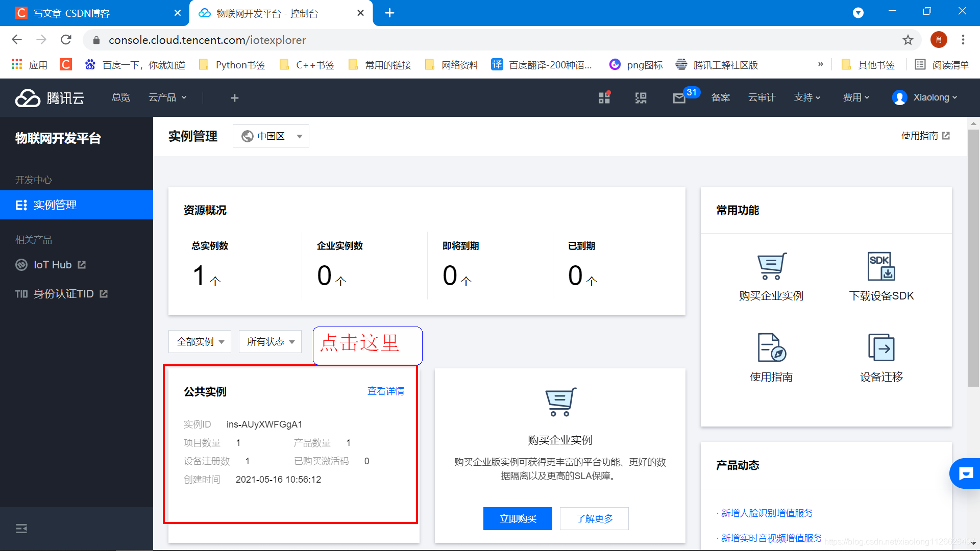
Task: Click the 设备迁移 icon
Action: coord(881,347)
